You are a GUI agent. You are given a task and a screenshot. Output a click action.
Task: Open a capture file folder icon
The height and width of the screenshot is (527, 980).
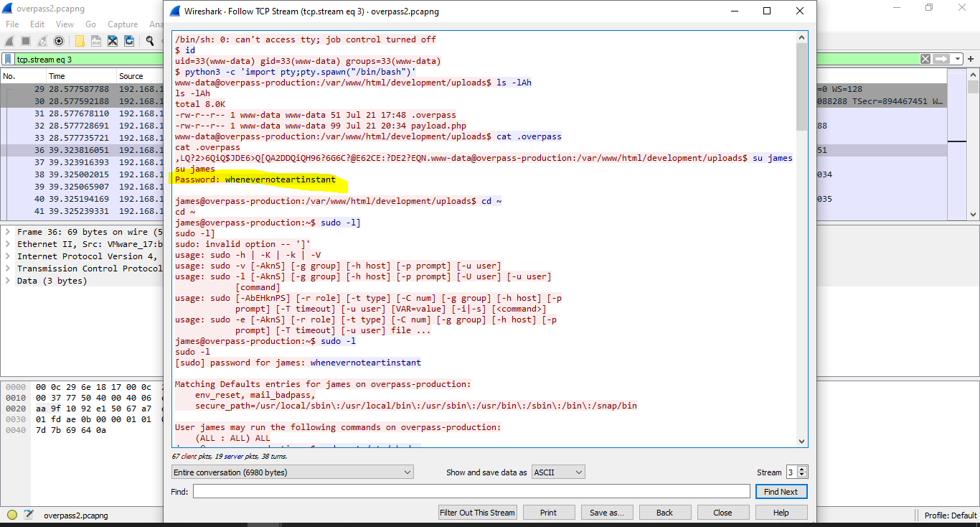pos(80,41)
